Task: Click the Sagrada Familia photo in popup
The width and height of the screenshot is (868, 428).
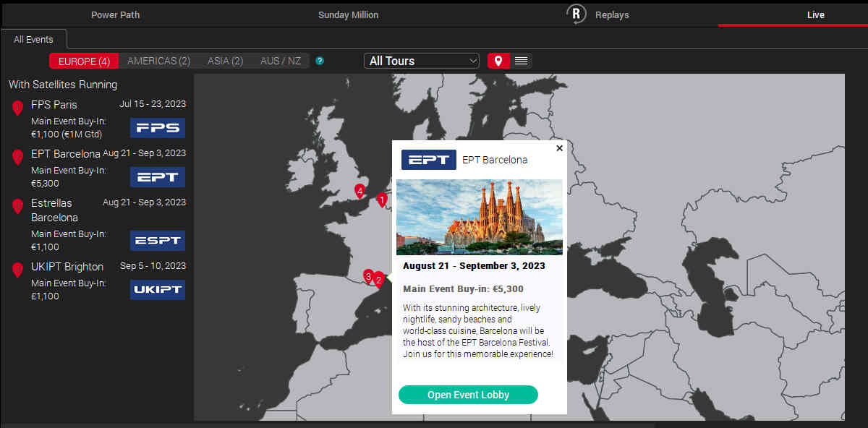Action: coord(480,217)
